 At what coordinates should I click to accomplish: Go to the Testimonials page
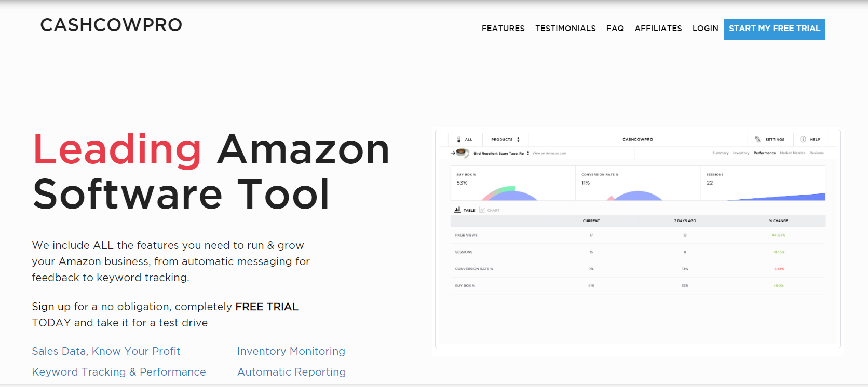pyautogui.click(x=565, y=29)
